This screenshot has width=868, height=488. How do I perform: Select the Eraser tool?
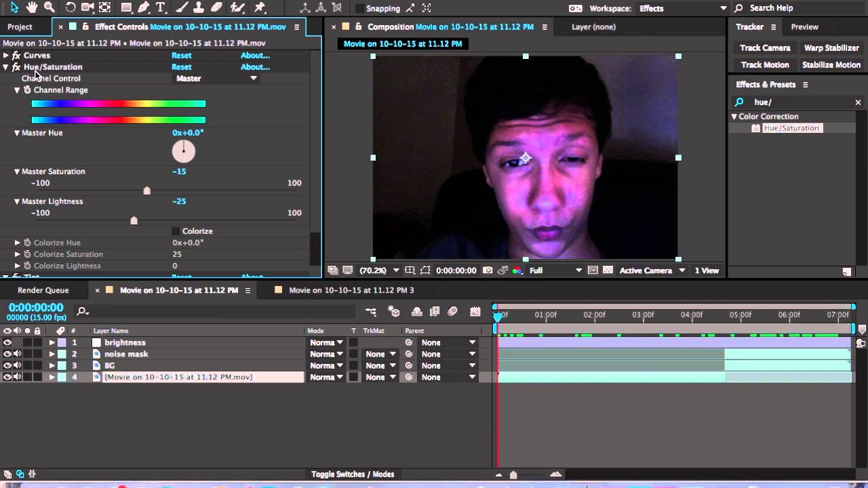click(216, 7)
